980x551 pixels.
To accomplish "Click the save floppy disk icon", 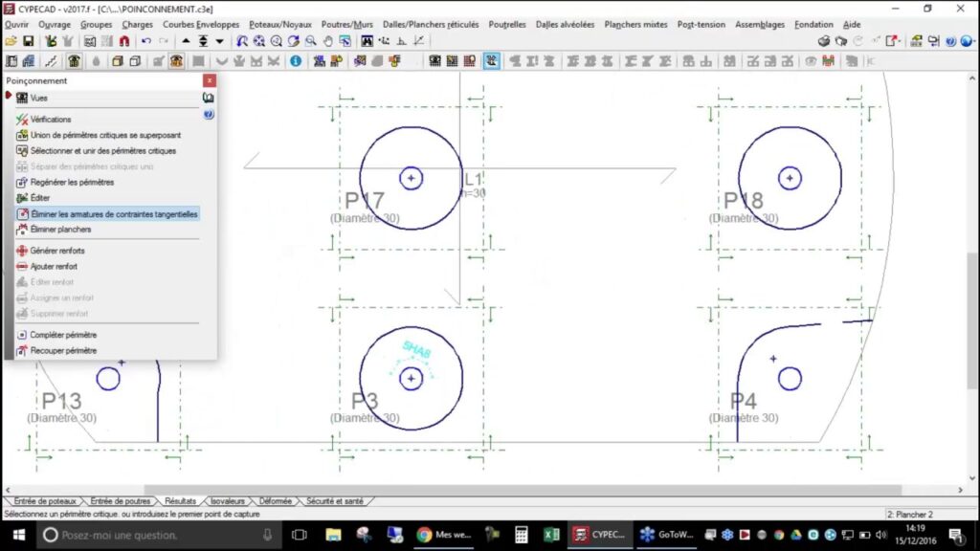I will tap(28, 41).
